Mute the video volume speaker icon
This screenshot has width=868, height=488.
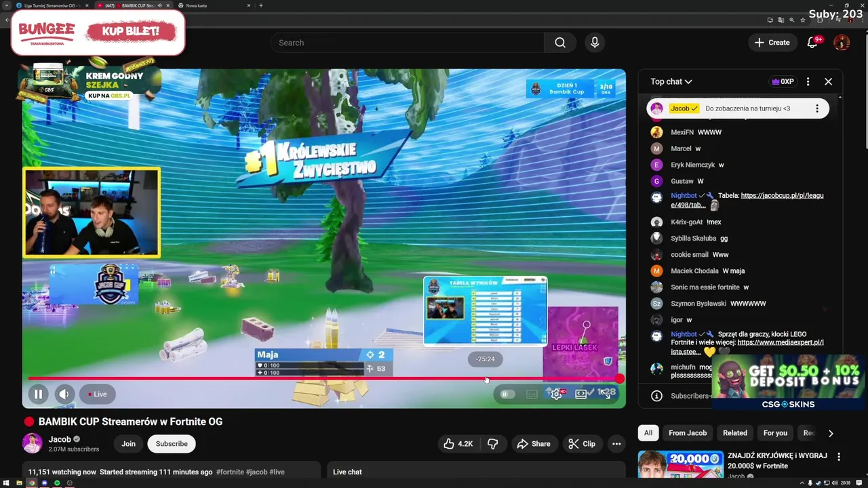pyautogui.click(x=64, y=394)
